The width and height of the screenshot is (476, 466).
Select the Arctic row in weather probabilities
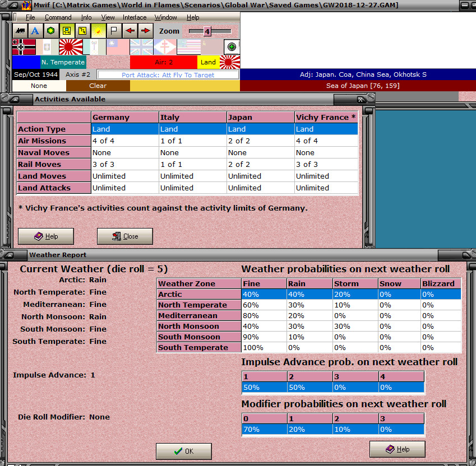coord(309,294)
